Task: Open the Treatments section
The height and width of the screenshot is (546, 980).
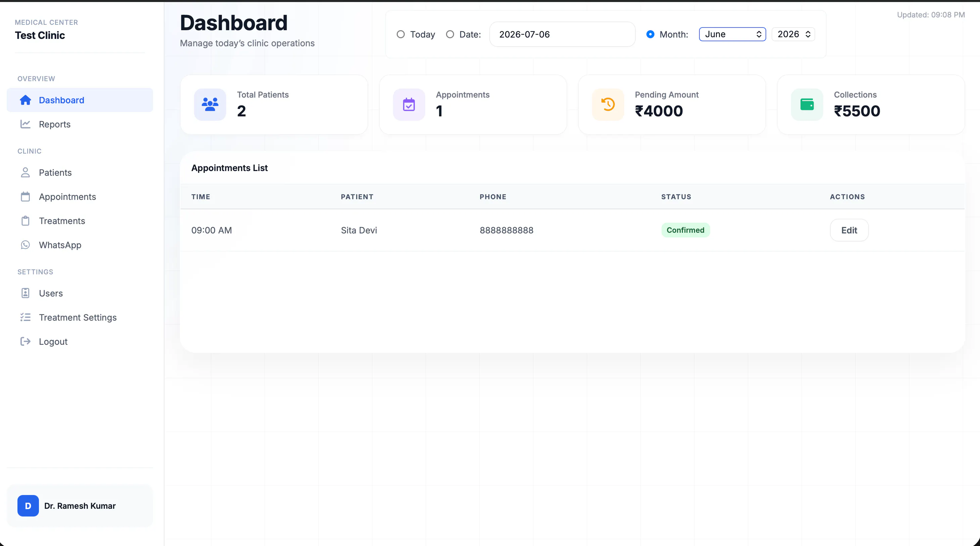Action: [80, 221]
